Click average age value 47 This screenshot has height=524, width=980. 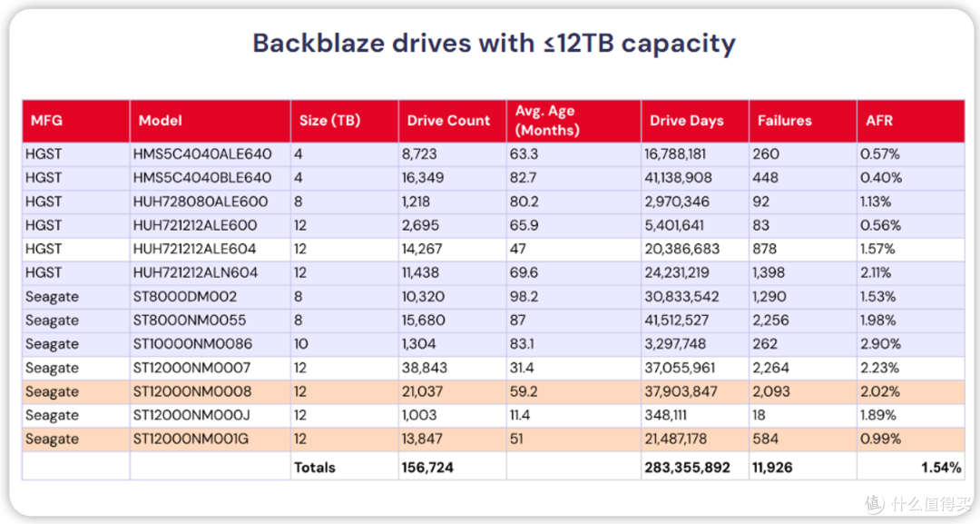[x=517, y=249]
